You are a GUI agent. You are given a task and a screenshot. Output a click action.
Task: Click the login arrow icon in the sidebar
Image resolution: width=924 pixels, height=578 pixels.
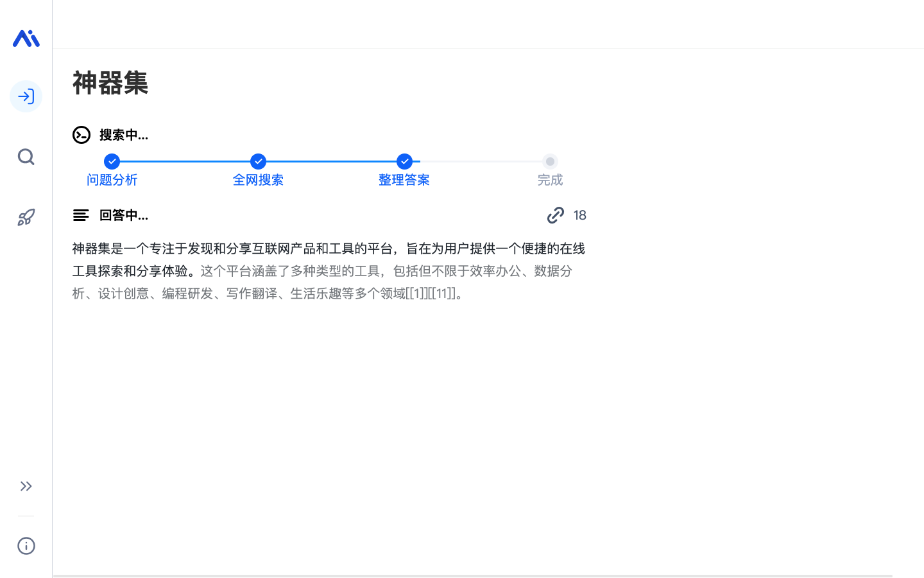[x=26, y=96]
